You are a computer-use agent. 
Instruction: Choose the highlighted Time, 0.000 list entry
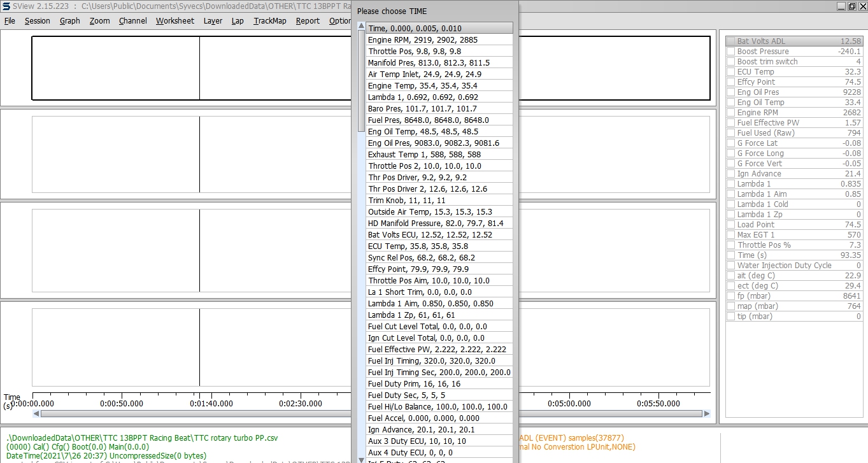pos(439,28)
